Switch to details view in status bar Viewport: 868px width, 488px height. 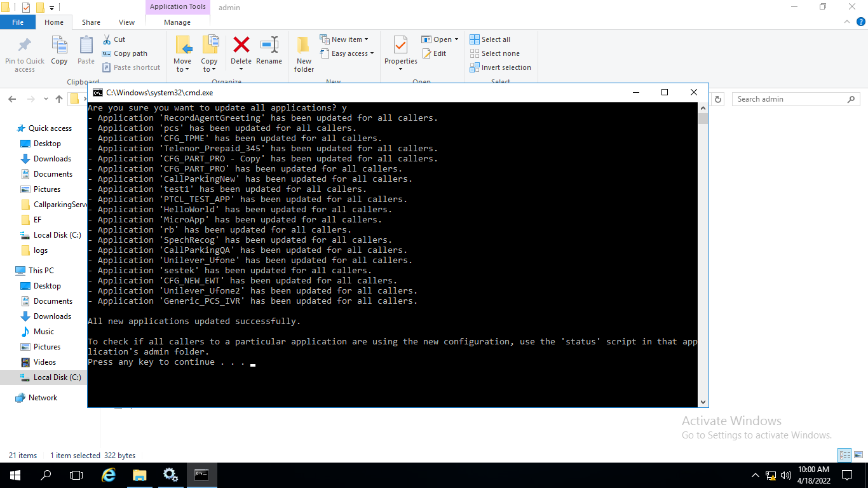click(844, 455)
